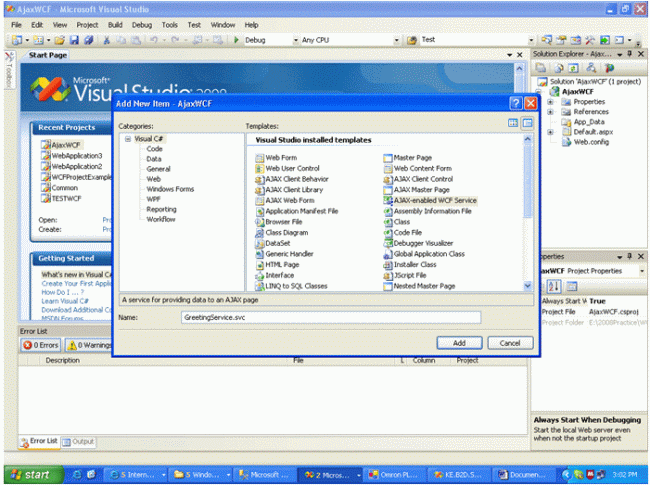Screen dimensions: 650x485
Task: Click the Microsoft taskbar button
Action: tap(264, 475)
